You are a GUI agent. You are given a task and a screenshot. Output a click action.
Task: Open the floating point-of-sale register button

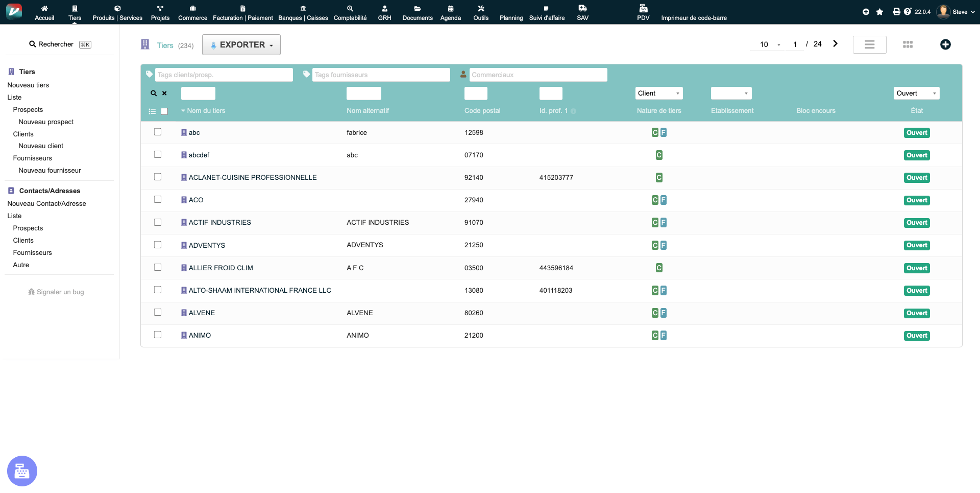click(22, 471)
